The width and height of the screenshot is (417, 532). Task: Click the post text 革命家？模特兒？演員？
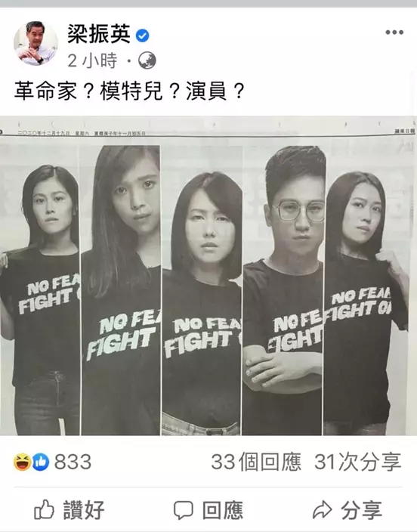coord(129,91)
